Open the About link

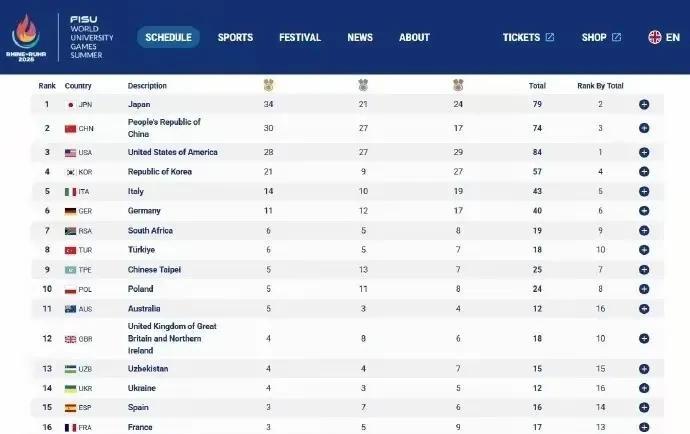[x=414, y=37]
